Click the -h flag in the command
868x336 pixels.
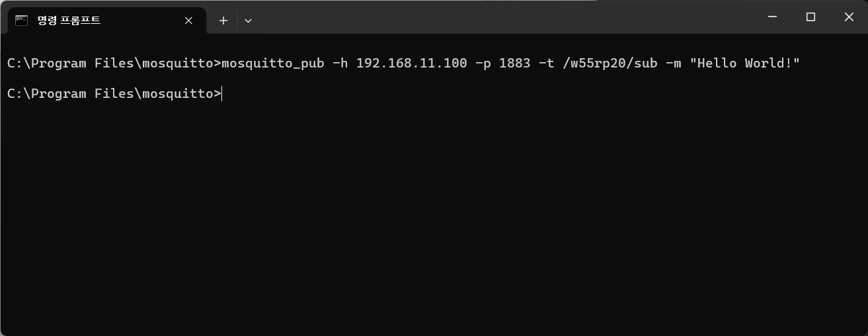pyautogui.click(x=340, y=63)
